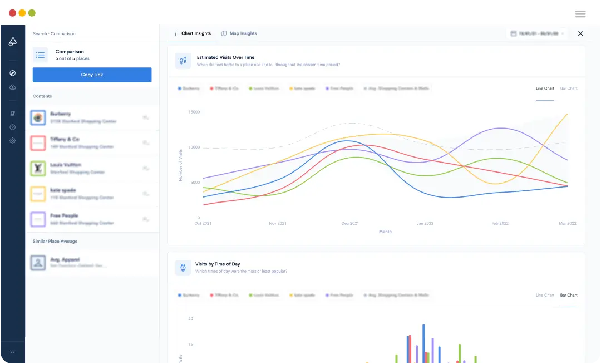This screenshot has height=364, width=601.
Task: Toggle Louis Vuitton series in Estimated Visits legend
Action: (264, 88)
